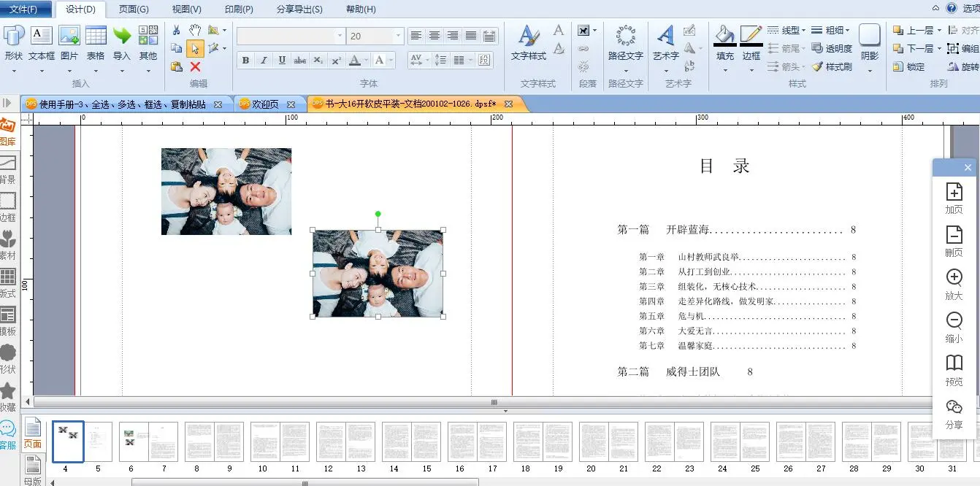The width and height of the screenshot is (980, 486).
Task: Open the font name dropdown
Action: tap(340, 36)
